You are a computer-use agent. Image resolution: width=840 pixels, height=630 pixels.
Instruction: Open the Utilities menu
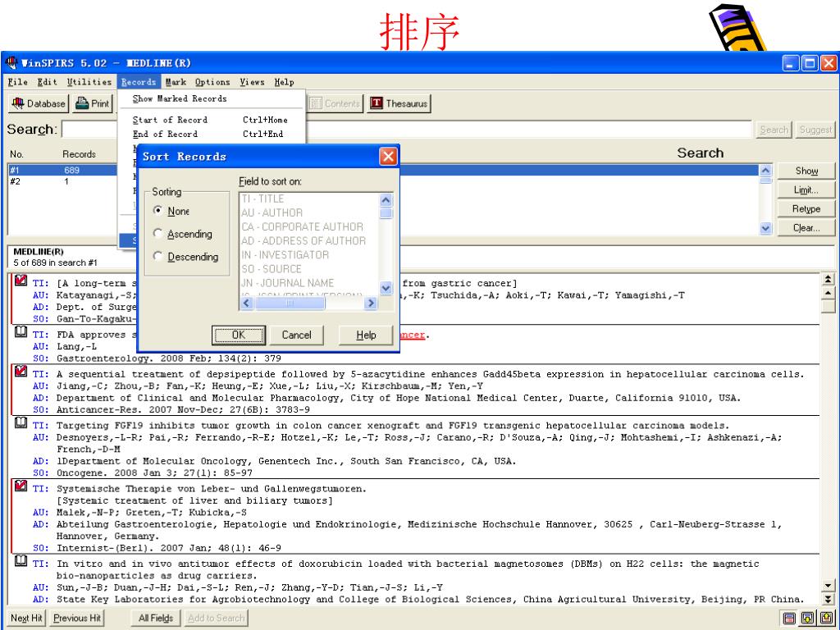(x=89, y=82)
